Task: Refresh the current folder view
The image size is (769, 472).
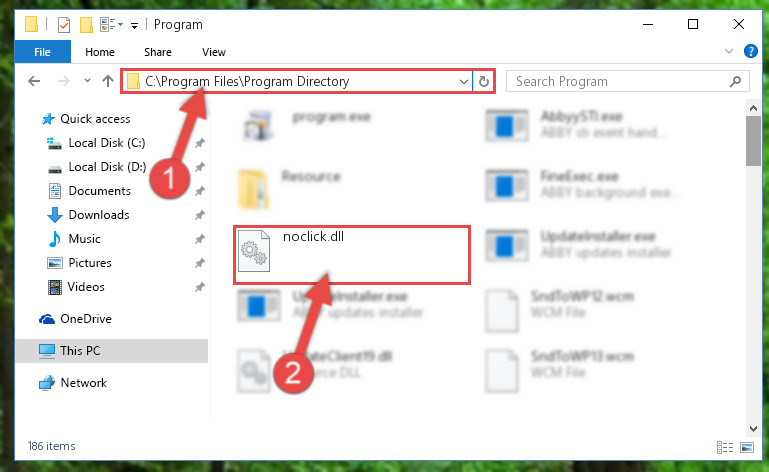Action: coord(484,81)
